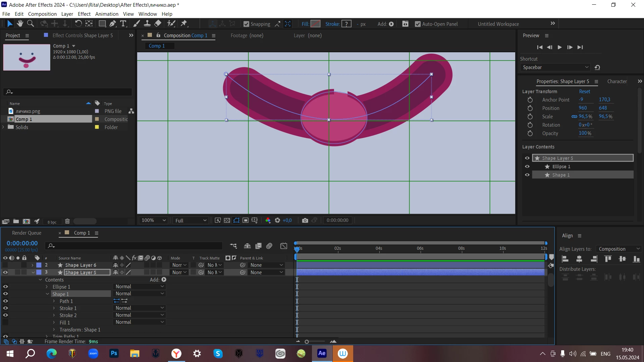Open Photoshop from the taskbar
The width and height of the screenshot is (644, 362).
[114, 353]
